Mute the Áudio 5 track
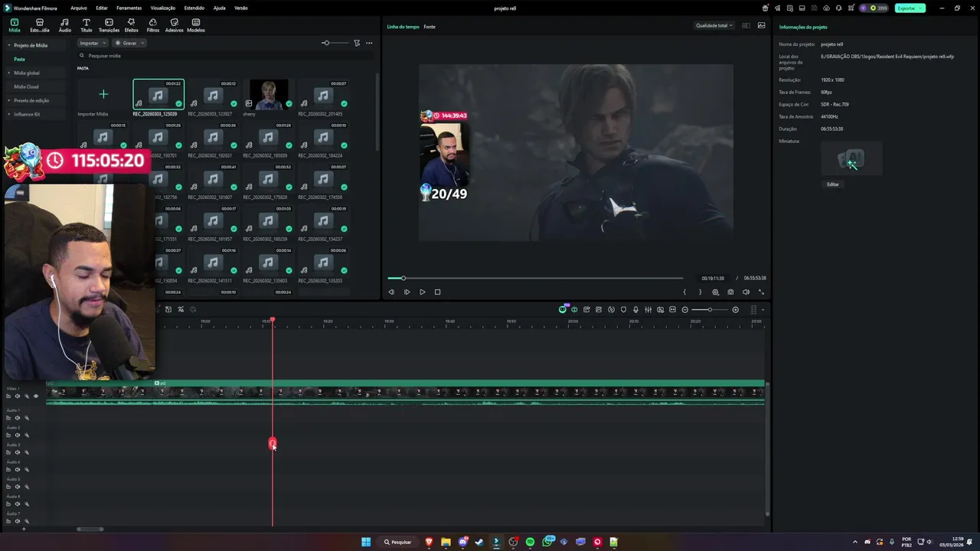 18,487
